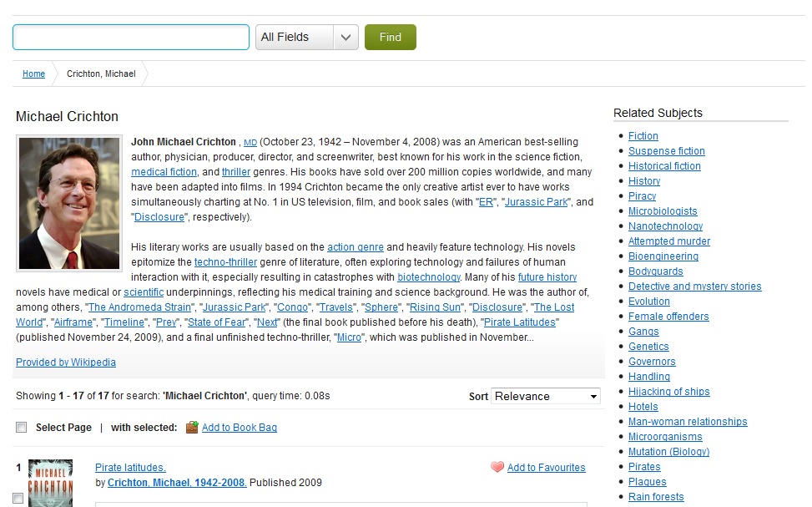Image resolution: width=812 pixels, height=507 pixels.
Task: Open the Travels book link
Action: tap(335, 307)
